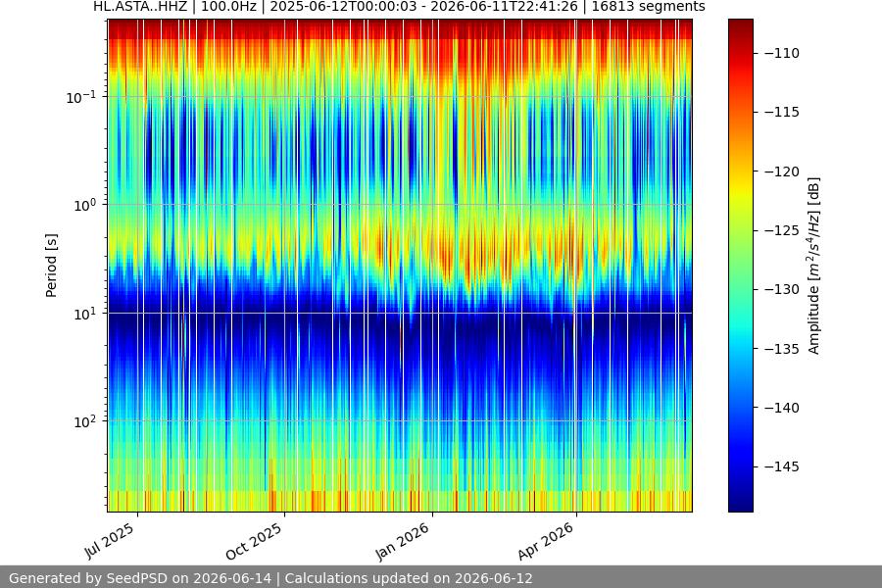The height and width of the screenshot is (588, 882).
Task: Click the 10⁻¹ period tick label
Action: pyautogui.click(x=81, y=97)
